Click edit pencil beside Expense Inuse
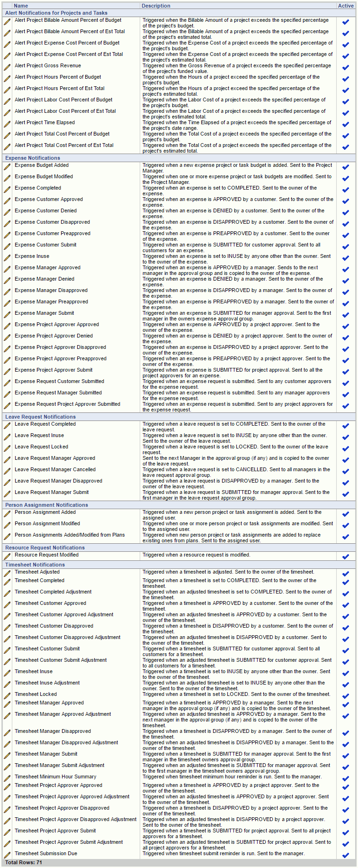Viewport: 358px width, 868px height. point(7,258)
